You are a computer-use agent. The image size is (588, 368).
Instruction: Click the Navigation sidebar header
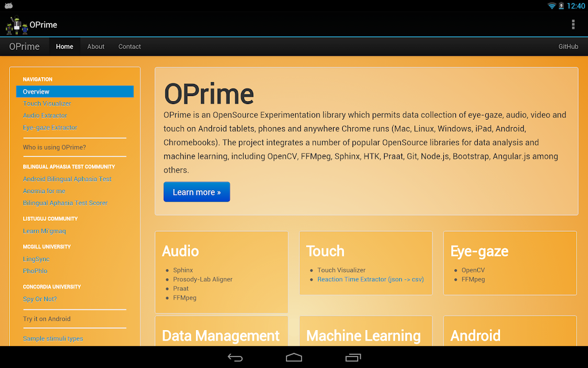(37, 79)
